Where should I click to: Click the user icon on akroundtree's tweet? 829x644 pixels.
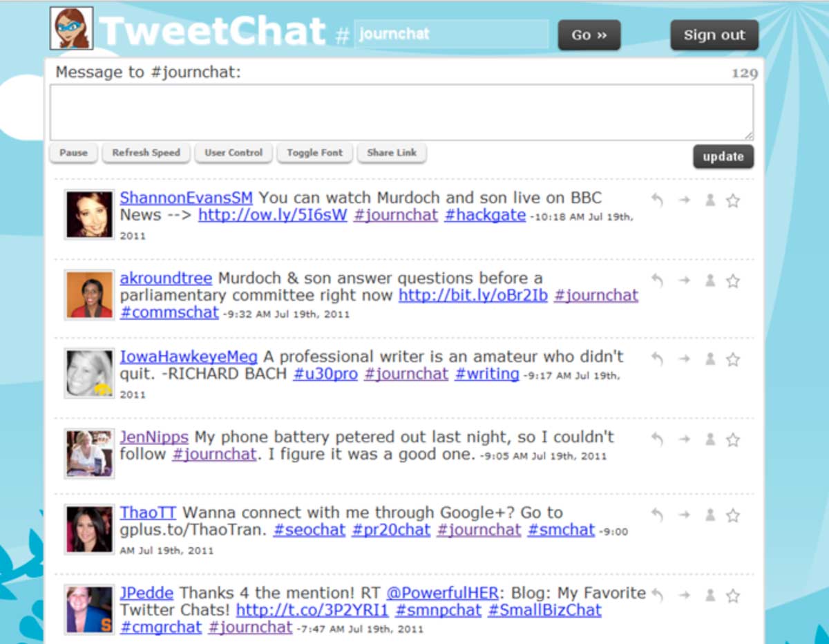[x=709, y=281]
